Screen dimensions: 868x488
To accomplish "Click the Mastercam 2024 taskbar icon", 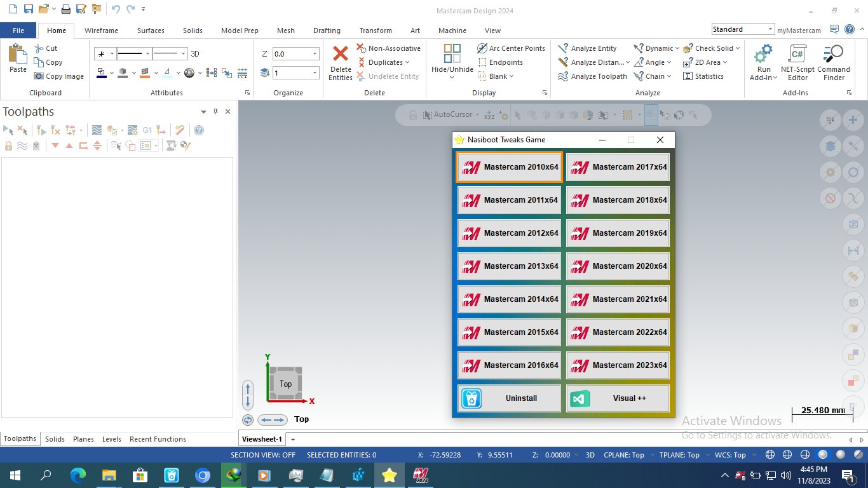I will 421,475.
